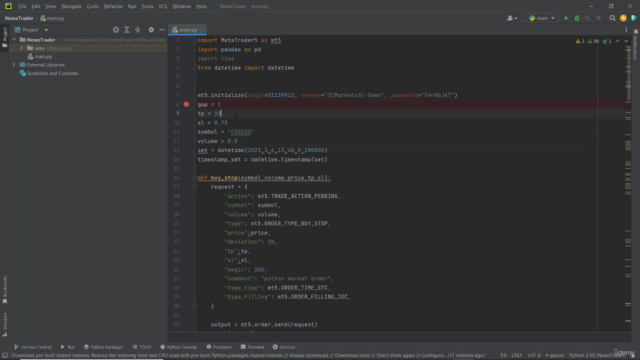Open the main run configuration dropdown
This screenshot has height=360, width=640.
[542, 18]
